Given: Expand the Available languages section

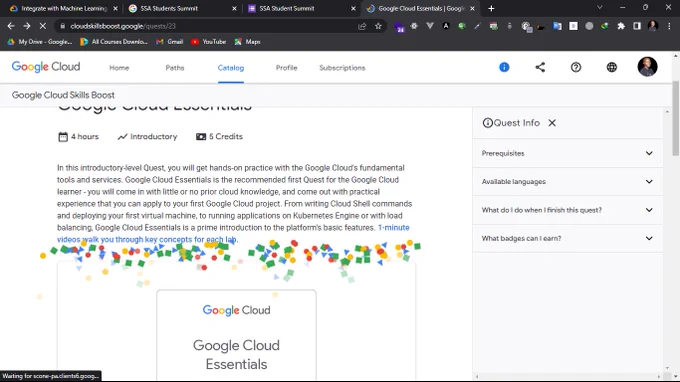Looking at the screenshot, I should point(568,182).
